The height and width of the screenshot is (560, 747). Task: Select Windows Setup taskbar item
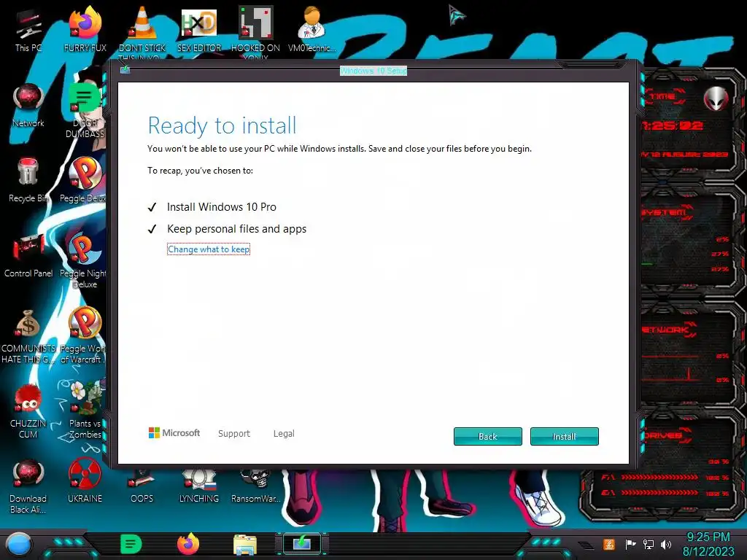coord(302,543)
